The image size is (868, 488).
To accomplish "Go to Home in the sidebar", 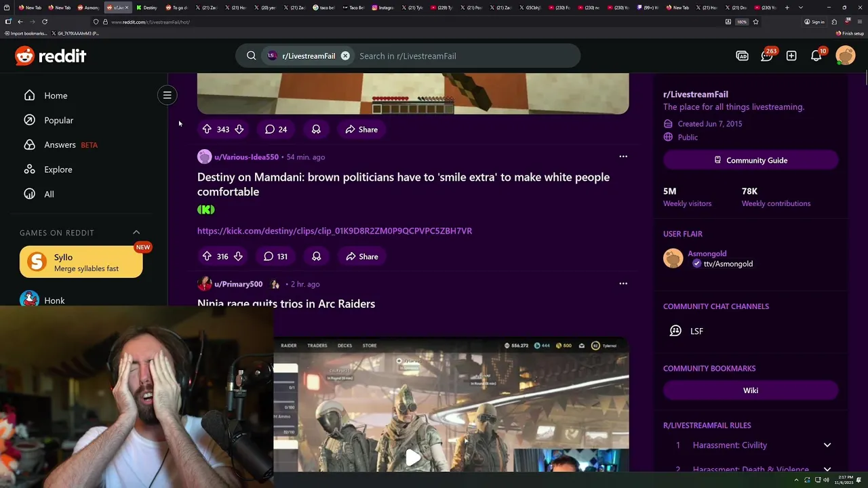I will [x=56, y=96].
